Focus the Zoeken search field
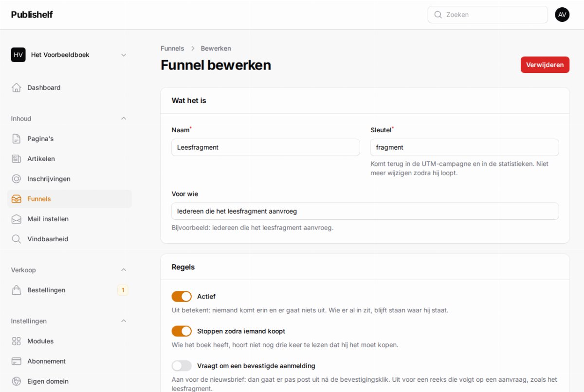The height and width of the screenshot is (392, 584). (x=488, y=15)
